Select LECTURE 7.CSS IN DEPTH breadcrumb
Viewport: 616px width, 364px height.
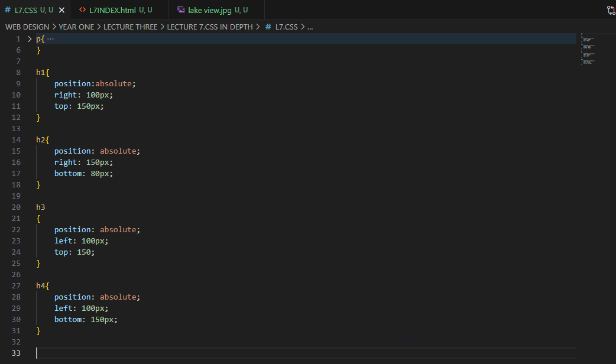coord(210,27)
